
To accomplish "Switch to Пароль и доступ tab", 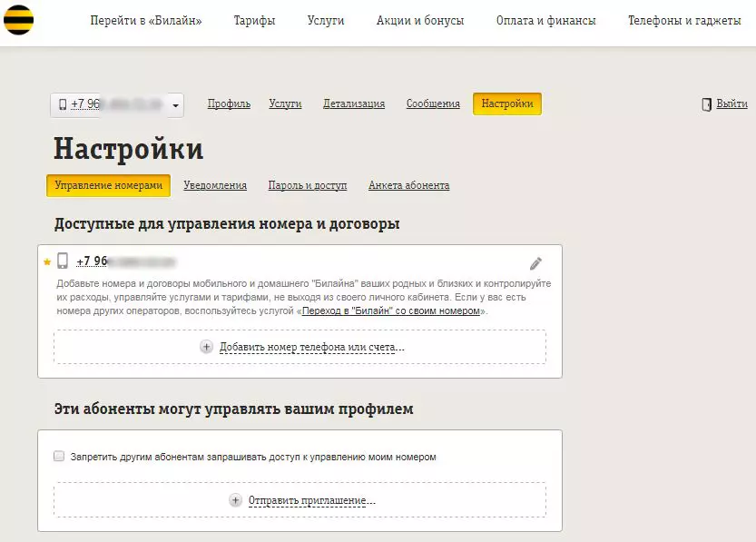I will click(x=308, y=185).
